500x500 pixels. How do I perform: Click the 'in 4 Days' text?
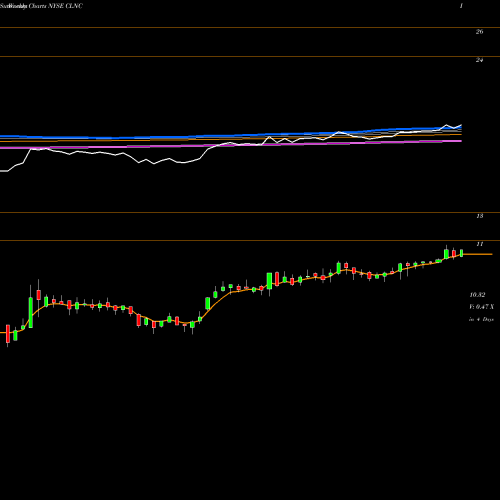(x=481, y=319)
